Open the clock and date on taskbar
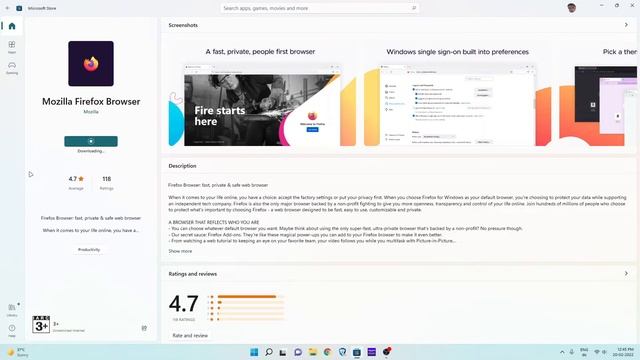The width and height of the screenshot is (640, 360). point(624,352)
